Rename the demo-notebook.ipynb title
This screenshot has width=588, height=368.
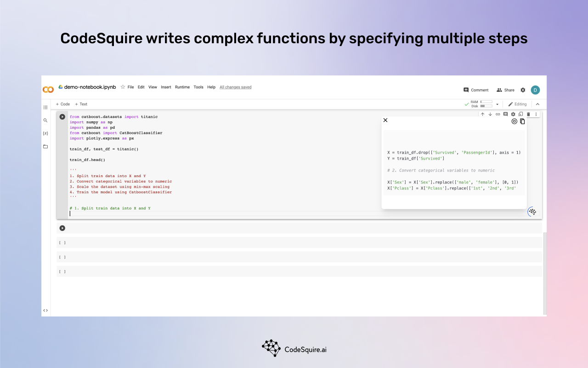tap(90, 87)
